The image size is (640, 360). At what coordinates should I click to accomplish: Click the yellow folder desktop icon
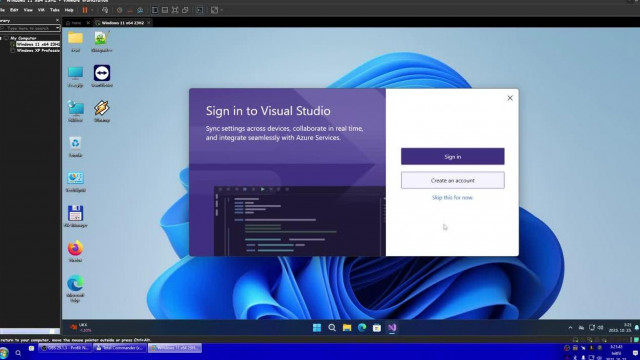[76, 41]
